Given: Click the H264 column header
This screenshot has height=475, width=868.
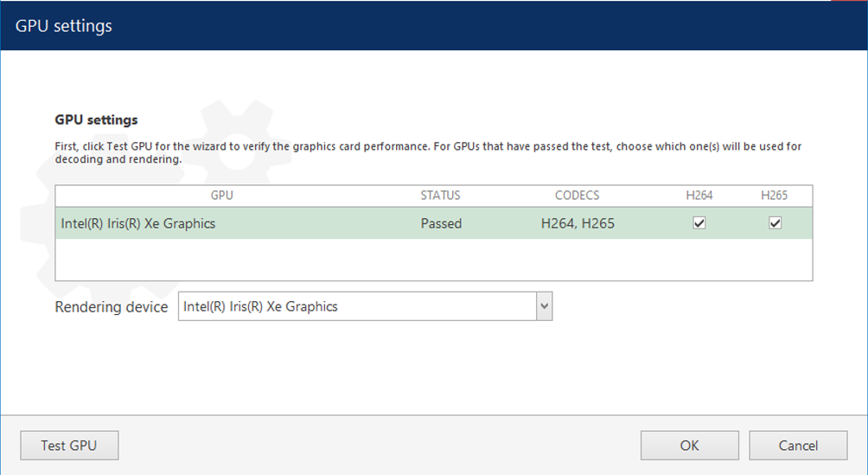Looking at the screenshot, I should [x=699, y=196].
